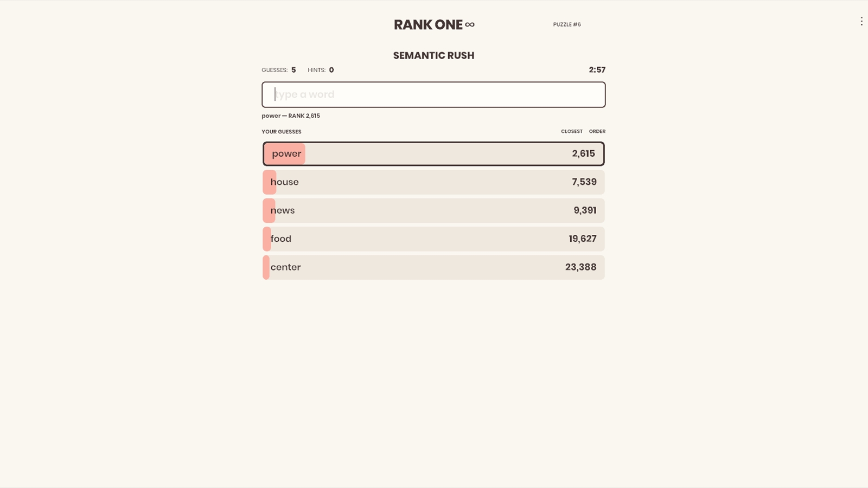Sort guesses by ORDER

coord(597,131)
